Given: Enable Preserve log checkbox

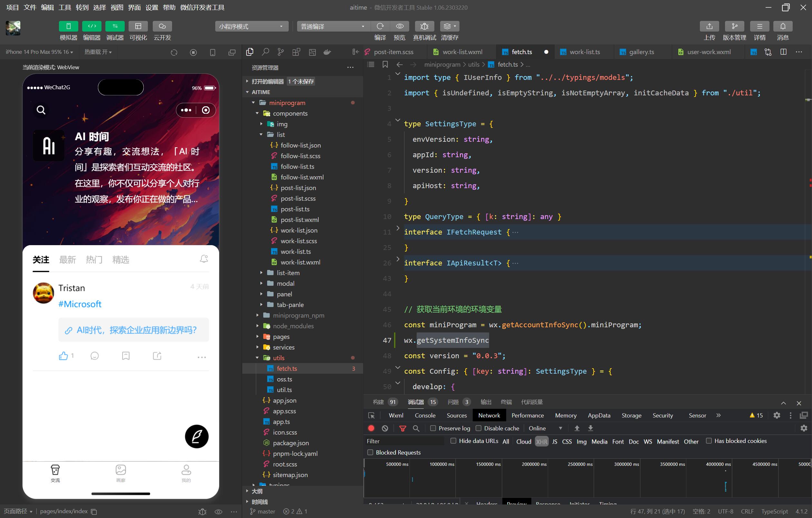Looking at the screenshot, I should click(433, 428).
